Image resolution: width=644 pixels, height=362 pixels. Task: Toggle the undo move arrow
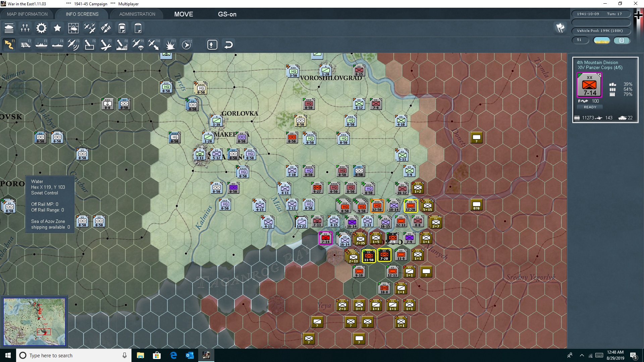[x=228, y=45]
